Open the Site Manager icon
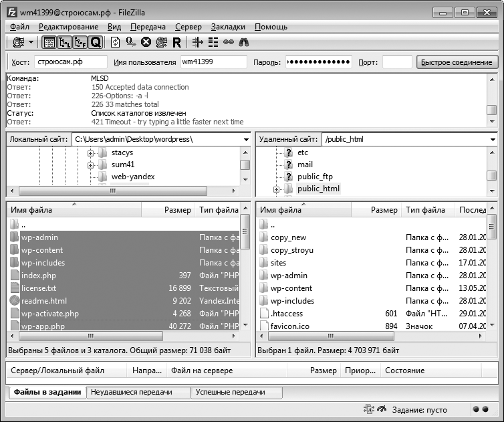 (x=17, y=42)
